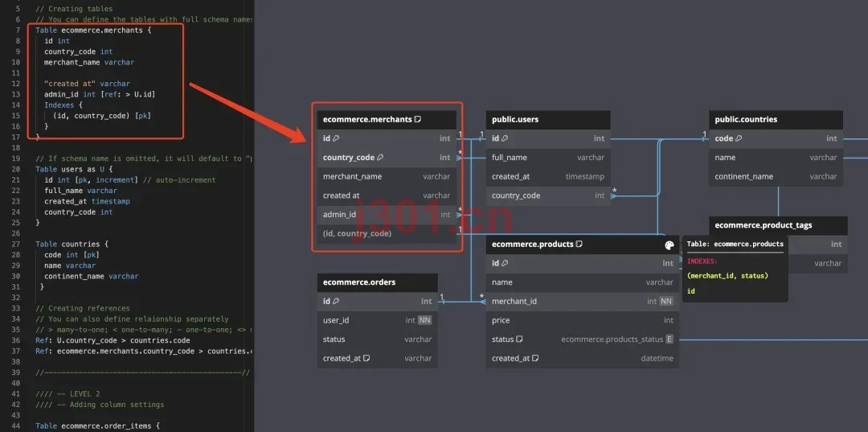
Task: Click line number 13 in editor gutter
Action: click(15, 94)
